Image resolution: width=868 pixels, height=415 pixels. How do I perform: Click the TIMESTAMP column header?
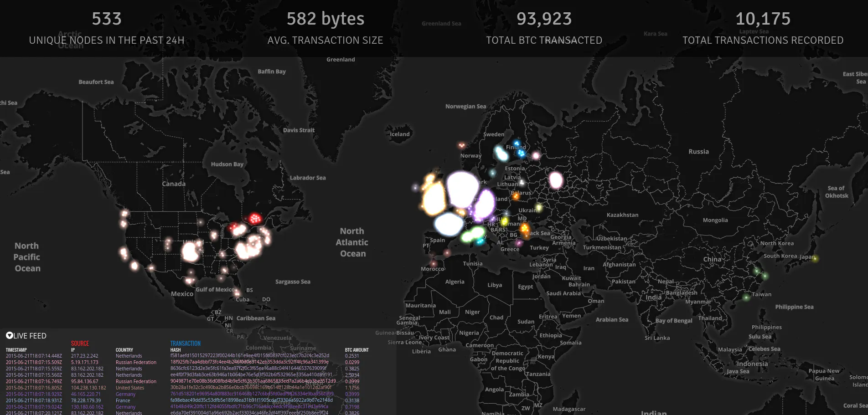(16, 350)
